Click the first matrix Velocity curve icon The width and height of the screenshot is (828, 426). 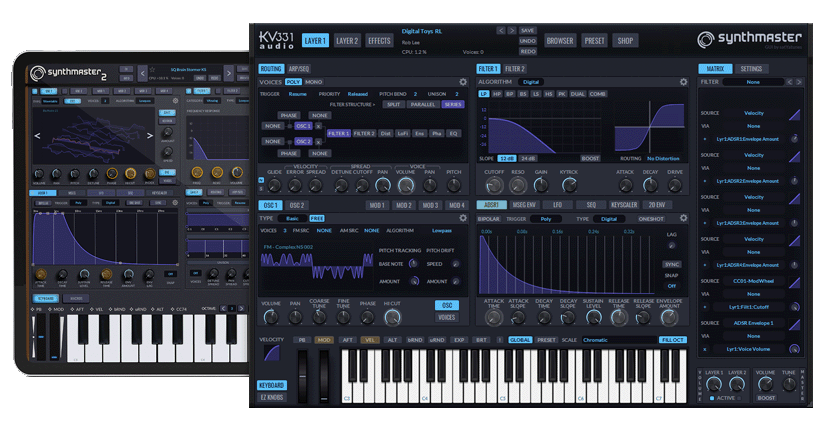click(794, 115)
